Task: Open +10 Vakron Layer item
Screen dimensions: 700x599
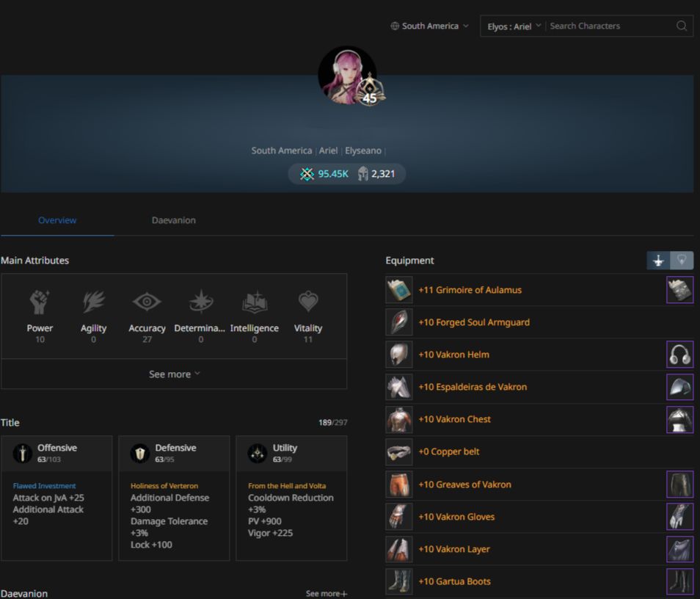Action: pos(454,549)
